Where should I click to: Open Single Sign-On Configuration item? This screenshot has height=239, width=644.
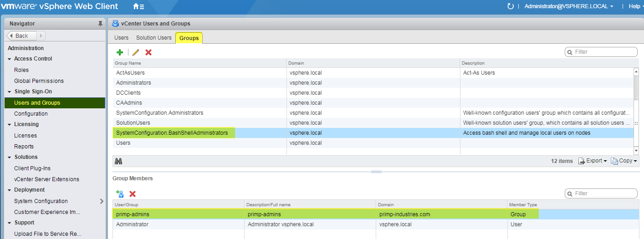pos(31,114)
